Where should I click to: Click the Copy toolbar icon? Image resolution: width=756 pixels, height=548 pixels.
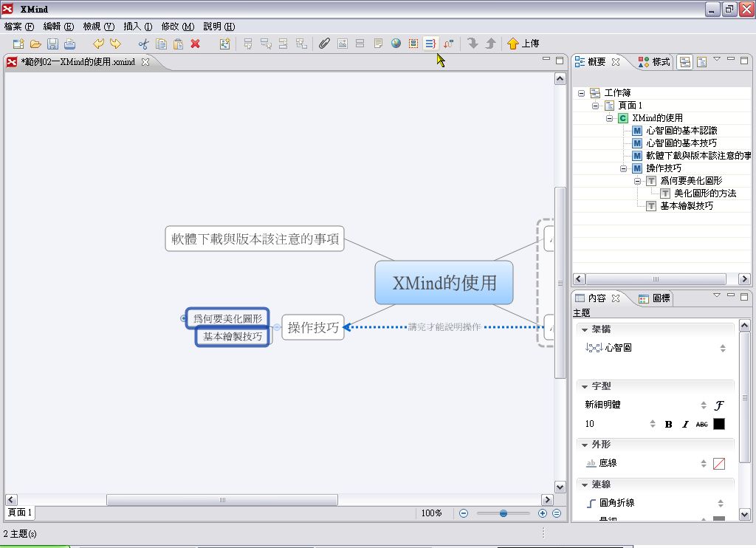pyautogui.click(x=161, y=44)
